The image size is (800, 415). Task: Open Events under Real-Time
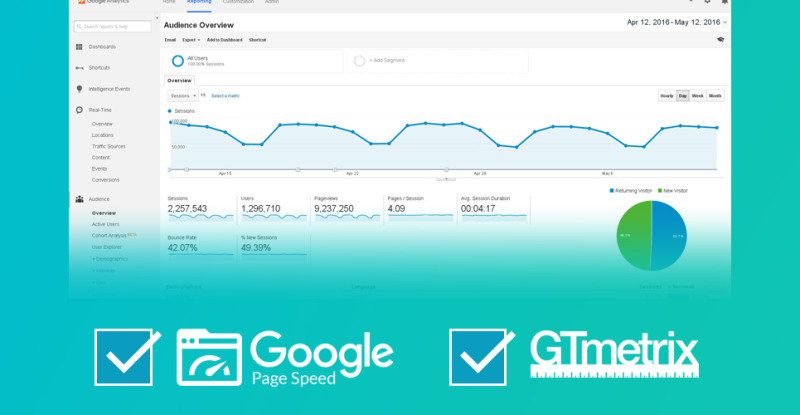pyautogui.click(x=99, y=169)
